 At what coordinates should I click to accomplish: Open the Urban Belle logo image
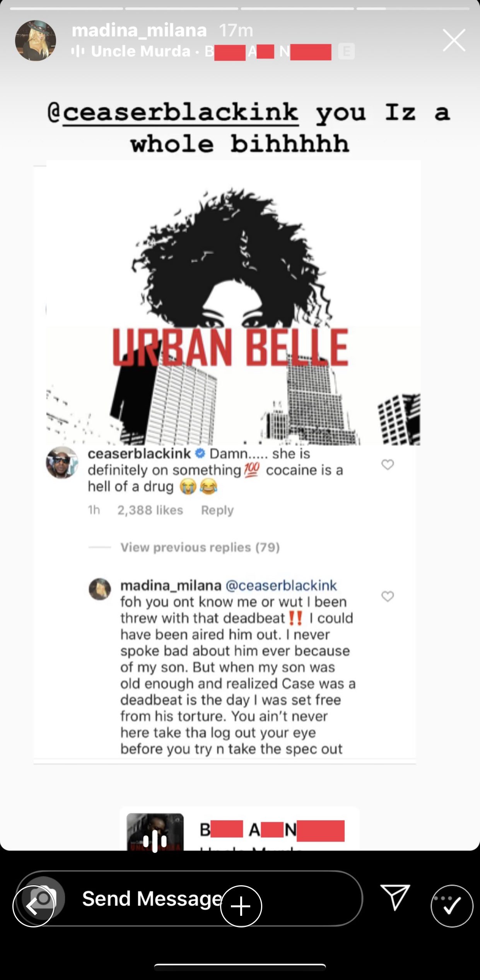point(233,303)
